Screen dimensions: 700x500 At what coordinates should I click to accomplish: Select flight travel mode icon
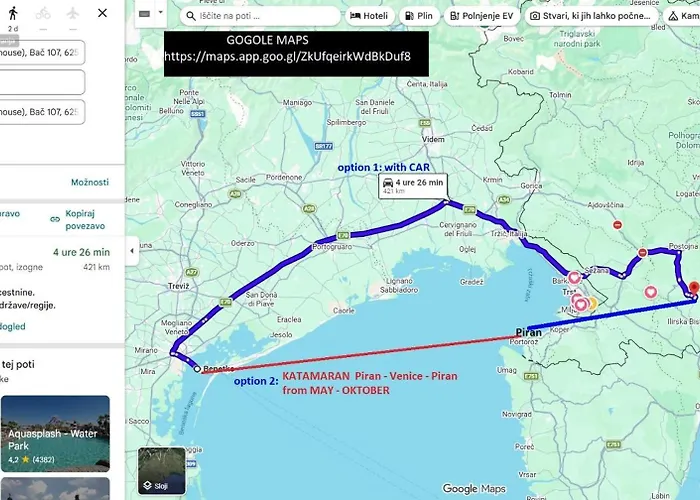coord(73,14)
